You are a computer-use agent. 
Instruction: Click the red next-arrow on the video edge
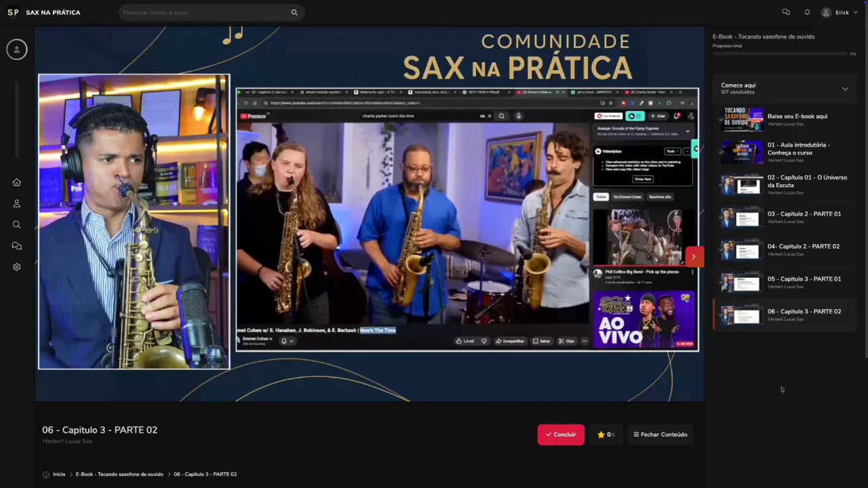point(693,256)
